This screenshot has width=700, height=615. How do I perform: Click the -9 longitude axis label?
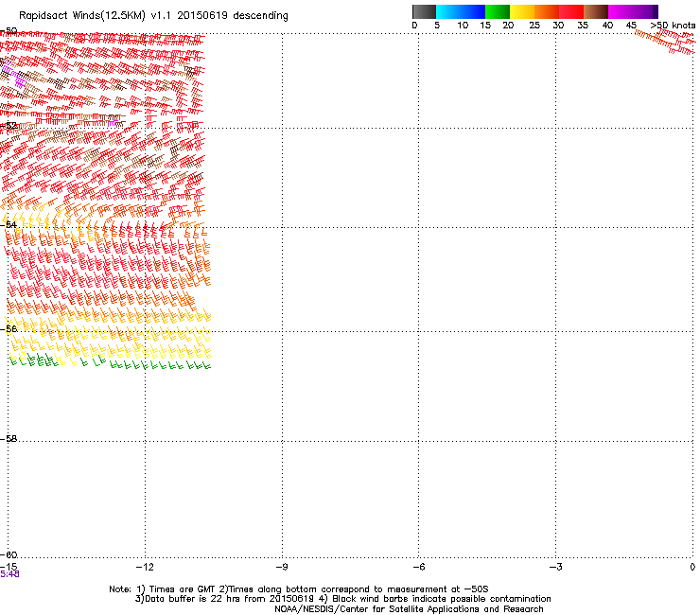click(281, 567)
